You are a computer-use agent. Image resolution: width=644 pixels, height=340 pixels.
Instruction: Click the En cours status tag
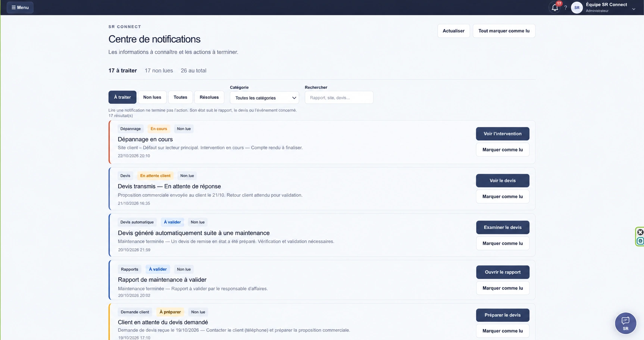click(x=159, y=129)
